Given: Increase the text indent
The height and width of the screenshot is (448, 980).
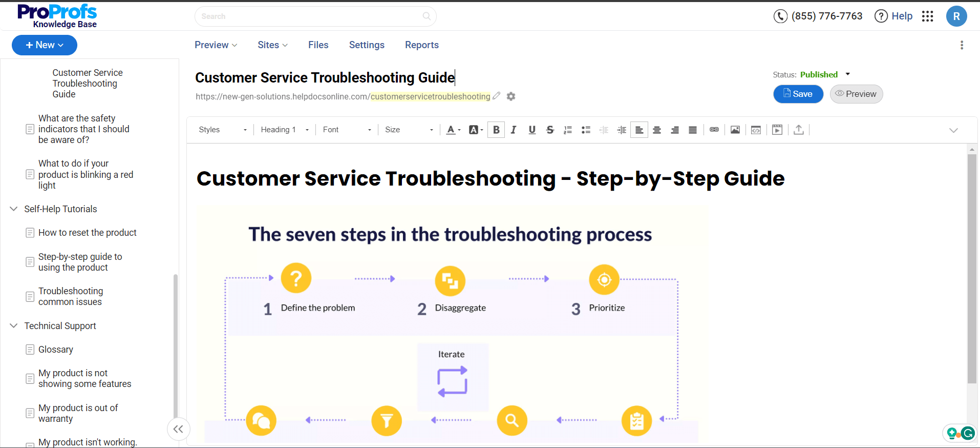Looking at the screenshot, I should (622, 130).
